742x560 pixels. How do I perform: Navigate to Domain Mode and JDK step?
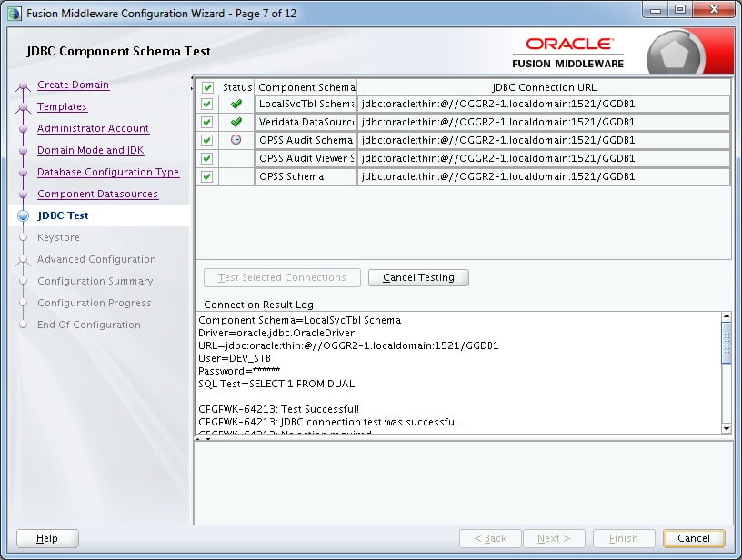90,150
